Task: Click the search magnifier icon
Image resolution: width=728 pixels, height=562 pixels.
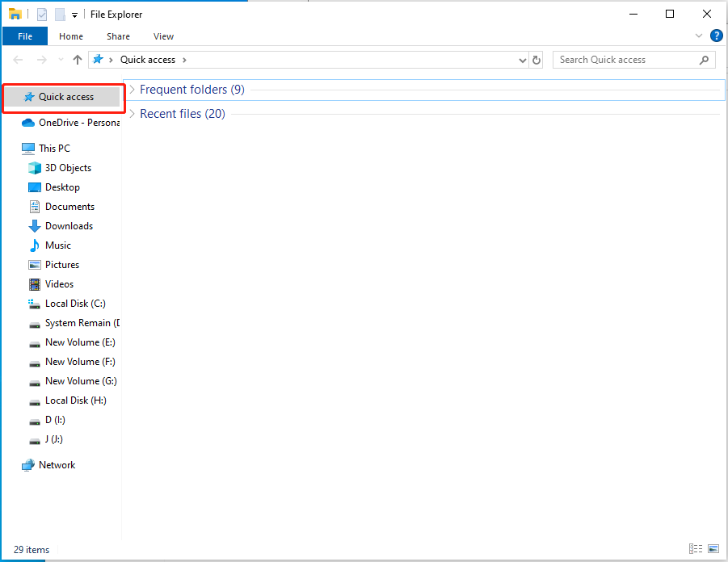Action: click(x=704, y=60)
